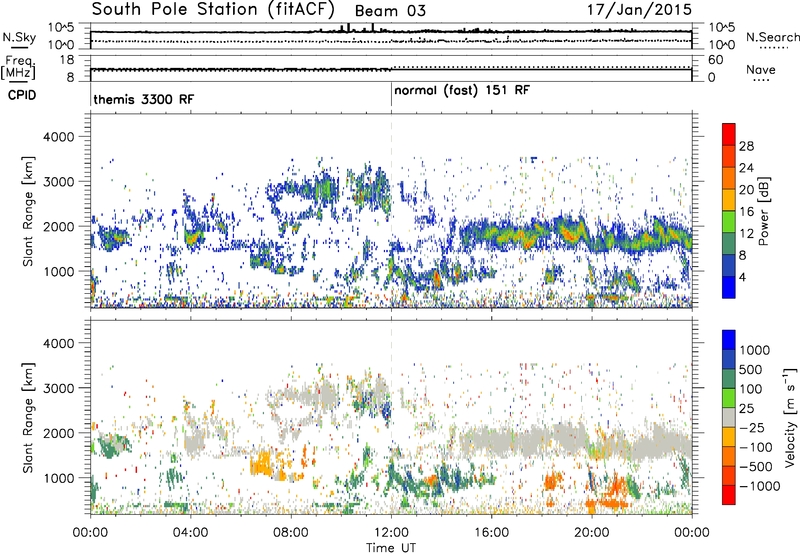The image size is (800, 554).
Task: Pick the gray -25 to 25 velocity segment
Action: [729, 417]
